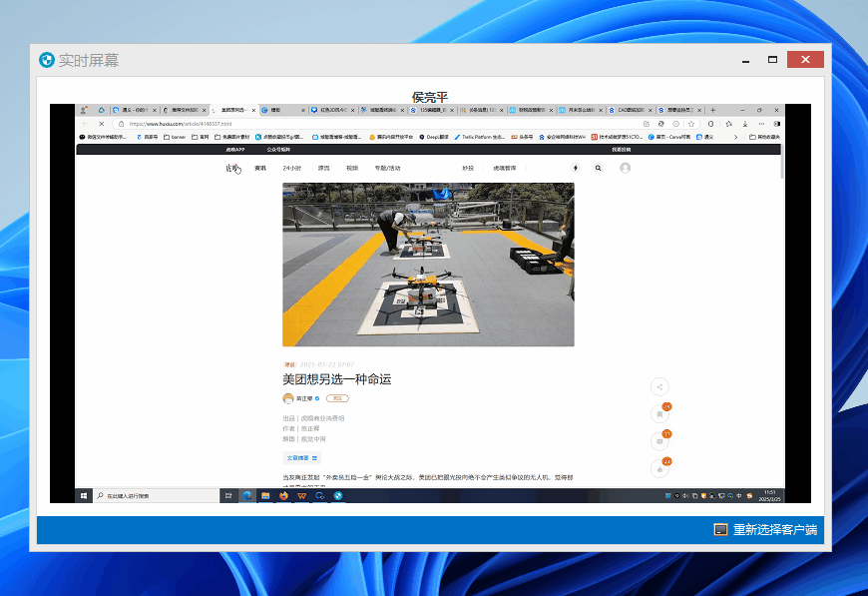Click the Huxiu logo in the navigation bar

(x=232, y=168)
